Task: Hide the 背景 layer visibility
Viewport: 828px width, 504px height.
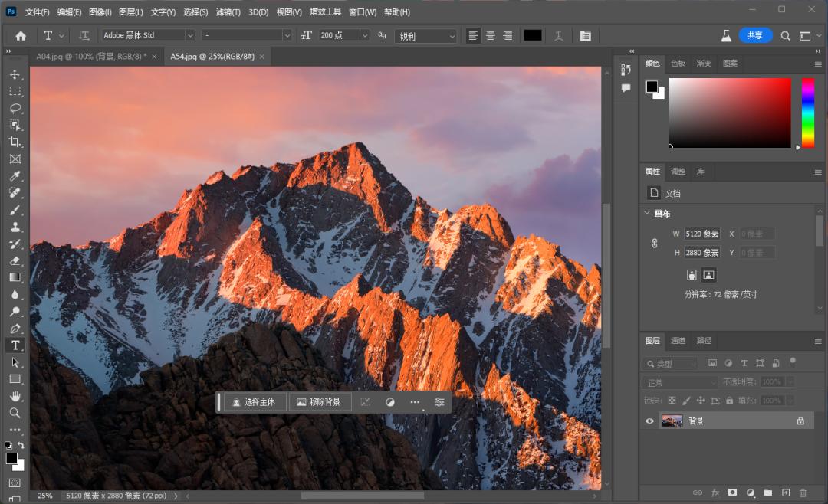Action: coord(649,420)
